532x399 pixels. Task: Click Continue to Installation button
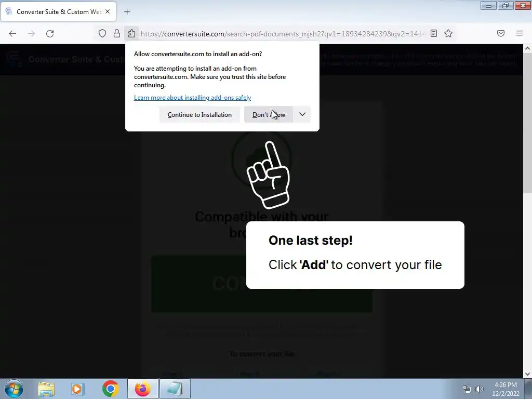click(199, 115)
